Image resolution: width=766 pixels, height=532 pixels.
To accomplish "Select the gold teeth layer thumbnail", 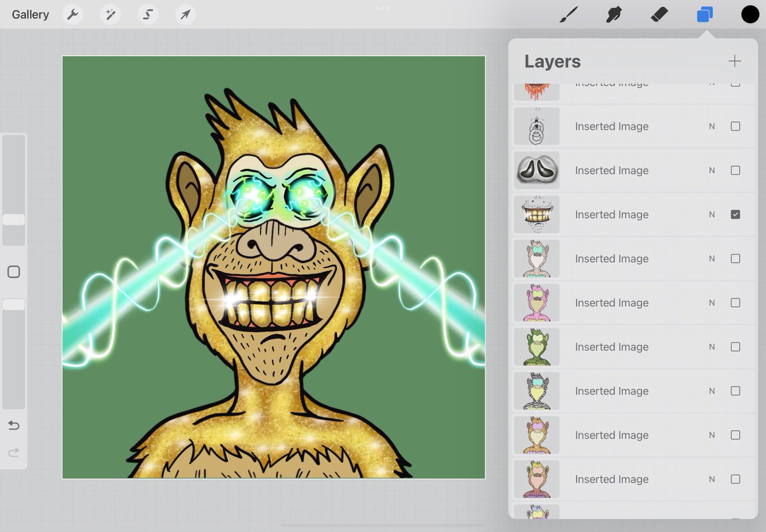I will point(537,214).
